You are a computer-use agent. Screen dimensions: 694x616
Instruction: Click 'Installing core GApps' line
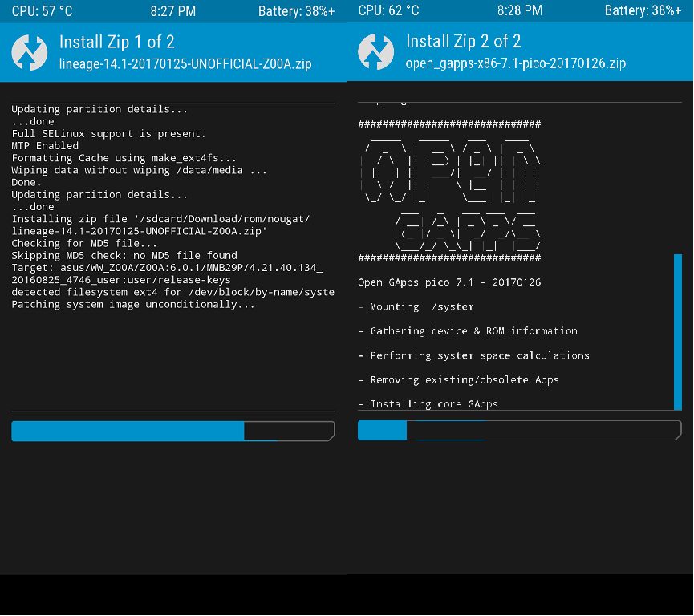[428, 404]
